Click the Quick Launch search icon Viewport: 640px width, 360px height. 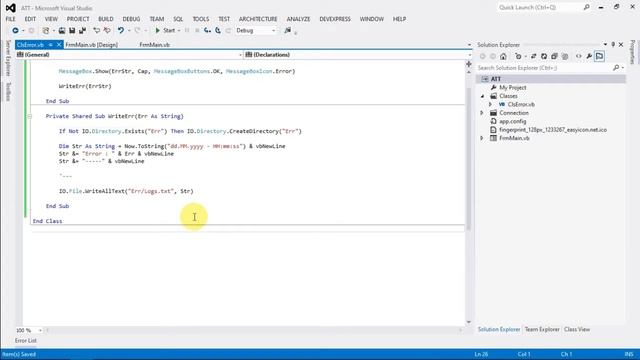click(x=587, y=7)
